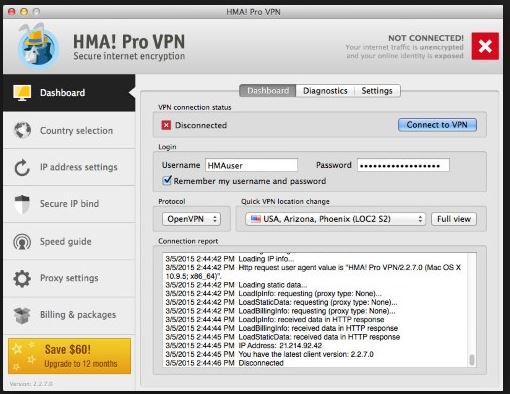Click the Connect to VPN button
510x394 pixels.
[x=437, y=125]
